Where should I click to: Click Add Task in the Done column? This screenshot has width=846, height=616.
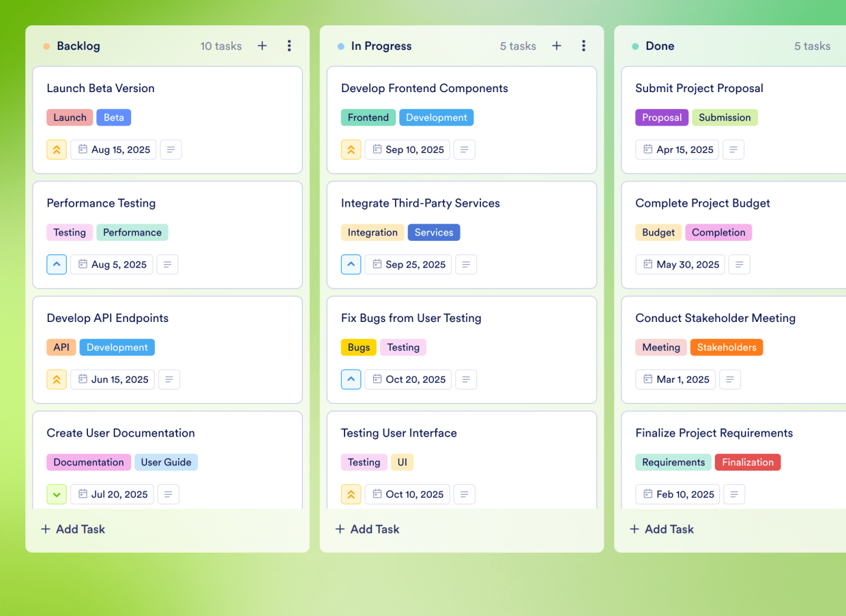(661, 529)
